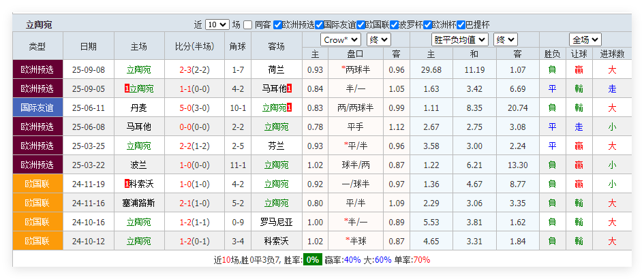Click green win rate 0% badge
The width and height of the screenshot is (644, 279).
click(312, 259)
